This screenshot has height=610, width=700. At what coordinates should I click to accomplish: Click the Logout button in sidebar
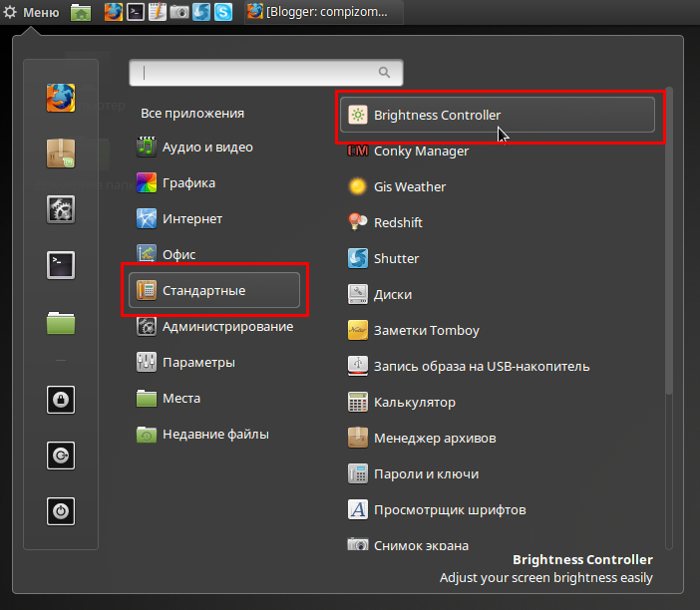(61, 456)
